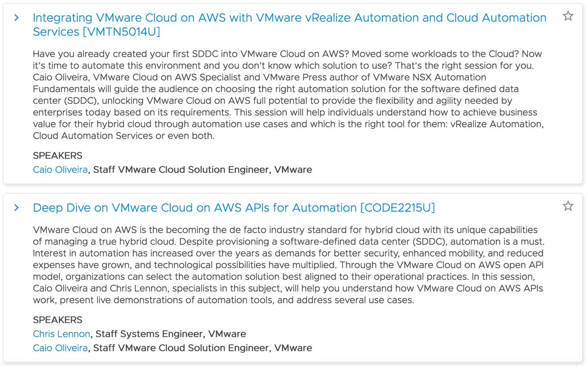Screen dimensions: 588x366
Task: Click SPEAKERS heading in VMTN5014U session
Action: coord(57,155)
